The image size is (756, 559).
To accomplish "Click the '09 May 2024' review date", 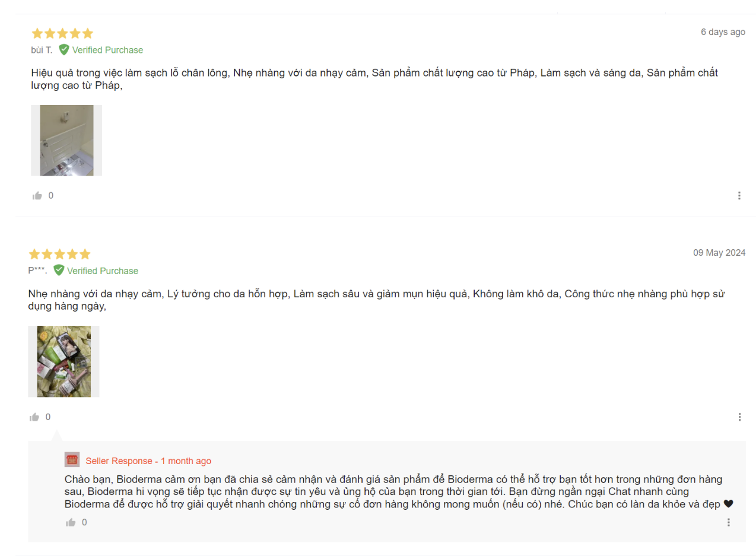I will [719, 253].
